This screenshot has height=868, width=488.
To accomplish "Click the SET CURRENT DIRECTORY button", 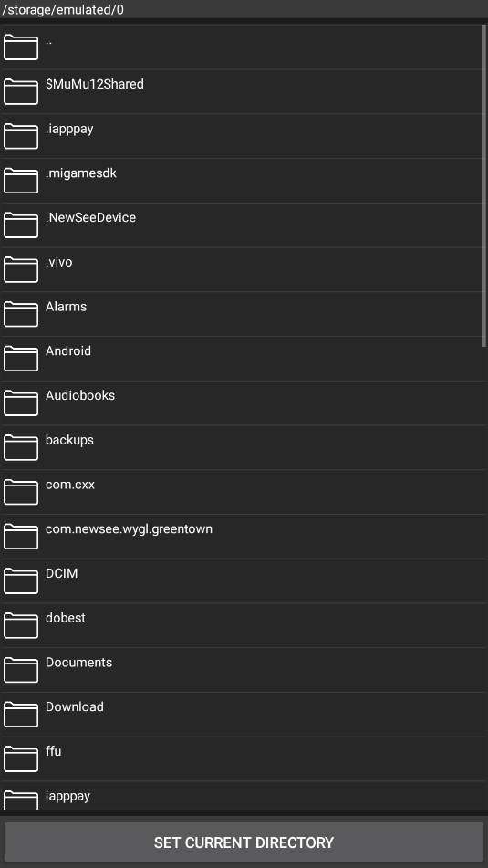I will click(x=244, y=842).
